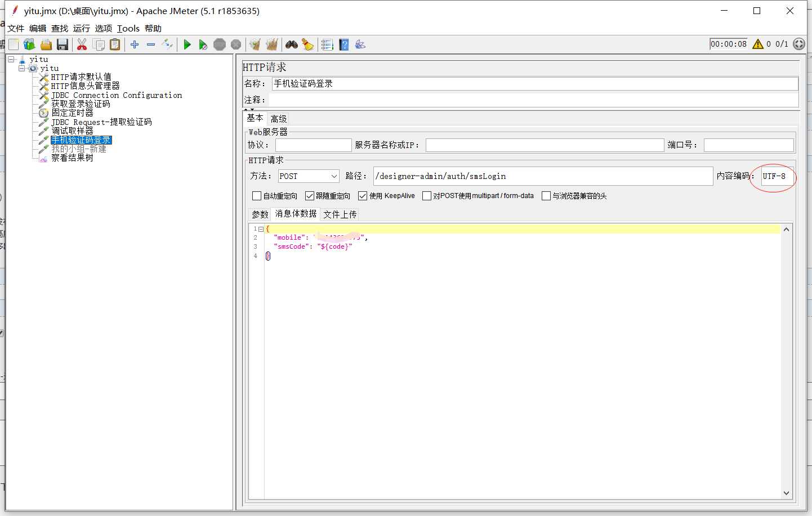The height and width of the screenshot is (516, 812).
Task: Collapse the root yitu test plan node
Action: 11,59
